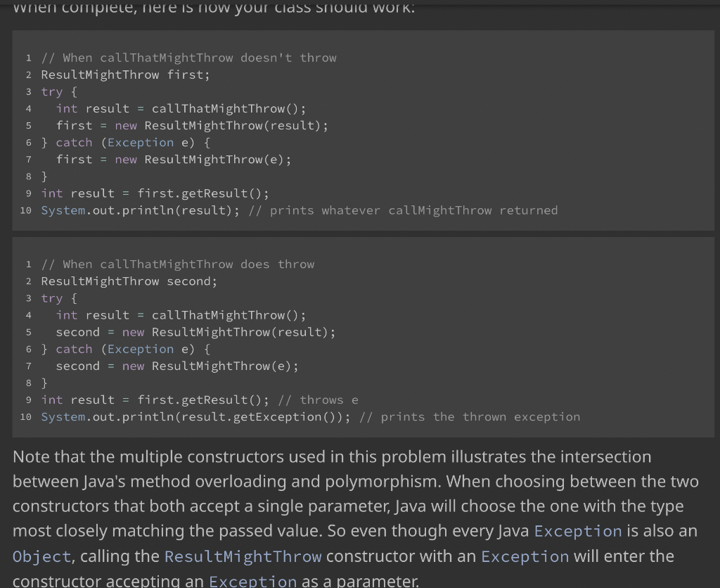Click "ResultMightThrow" inline code in the paragraph
This screenshot has width=720, height=588.
243,556
